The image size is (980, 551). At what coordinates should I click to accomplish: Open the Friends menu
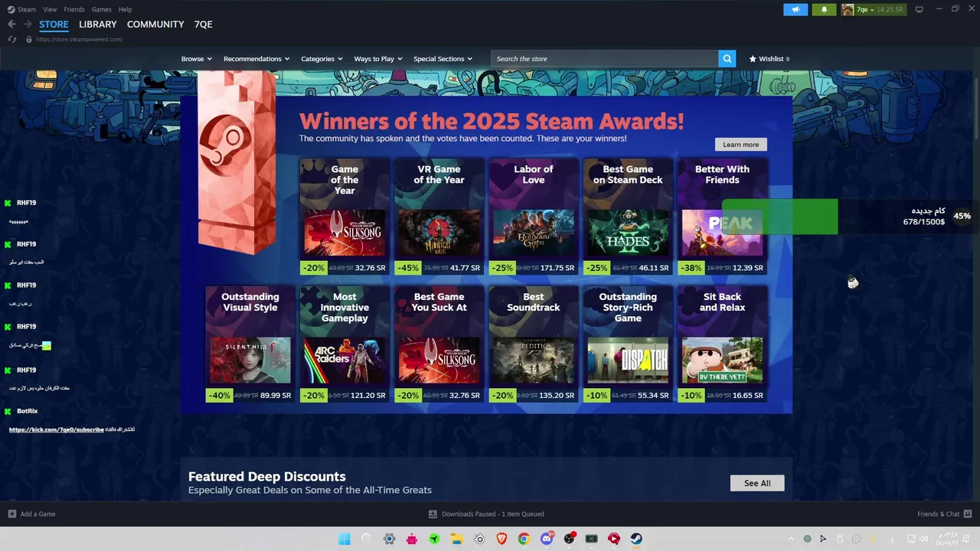[x=74, y=9]
